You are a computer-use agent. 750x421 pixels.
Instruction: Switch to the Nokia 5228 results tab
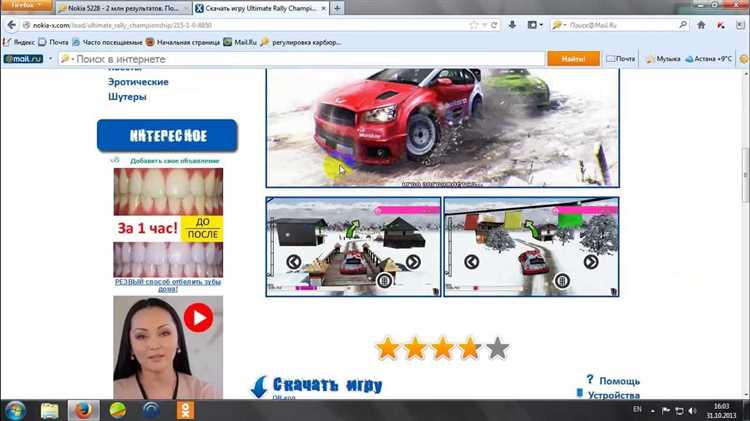point(123,8)
